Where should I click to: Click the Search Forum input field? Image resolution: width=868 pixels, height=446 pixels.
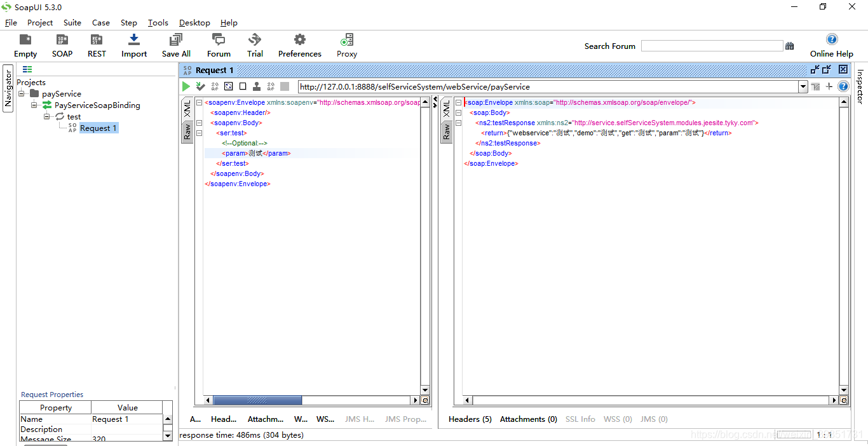pyautogui.click(x=712, y=46)
